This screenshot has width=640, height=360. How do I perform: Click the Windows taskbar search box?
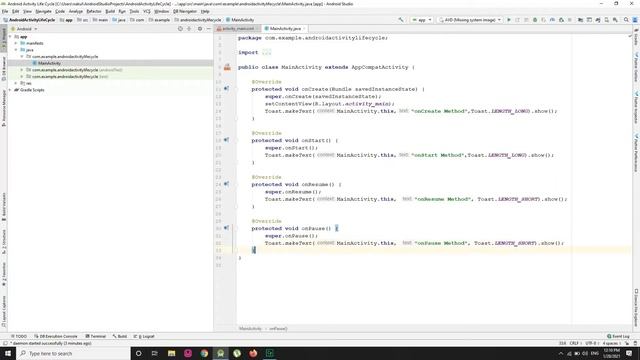point(73,353)
